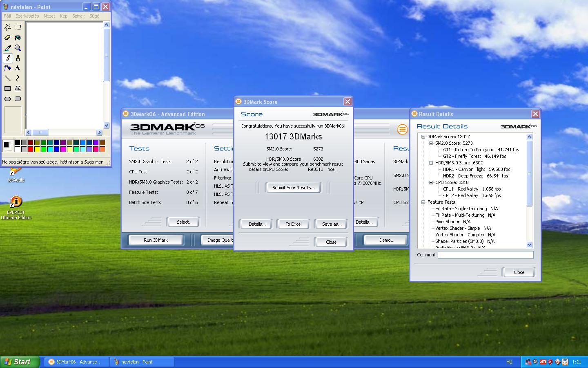The height and width of the screenshot is (368, 588).
Task: Collapse the 3DMark Score: 13017 node
Action: (423, 137)
